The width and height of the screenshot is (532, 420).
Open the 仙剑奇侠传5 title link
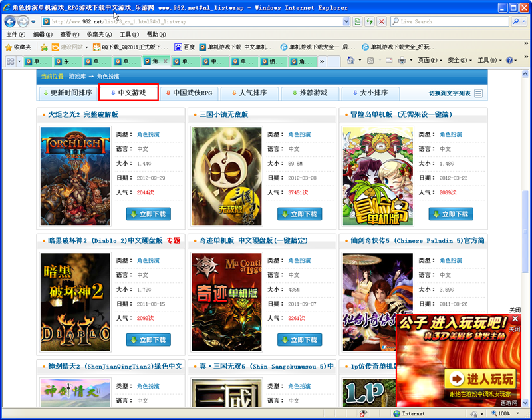click(x=418, y=240)
